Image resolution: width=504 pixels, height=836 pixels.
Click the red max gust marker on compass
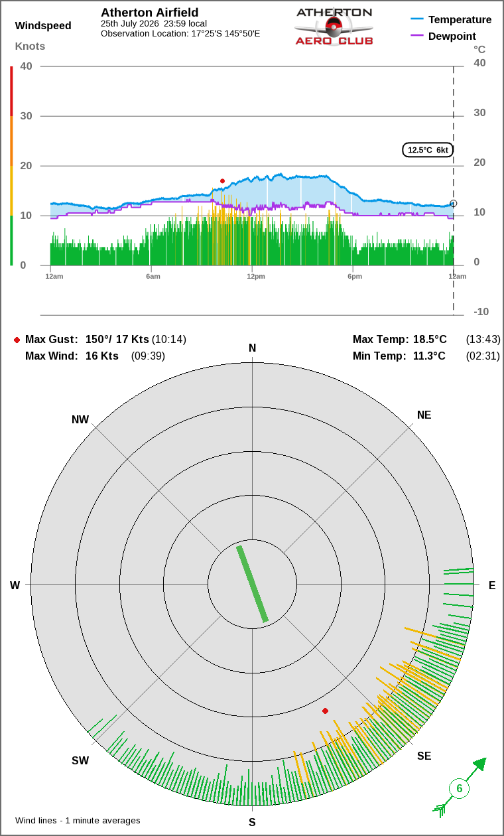[325, 711]
